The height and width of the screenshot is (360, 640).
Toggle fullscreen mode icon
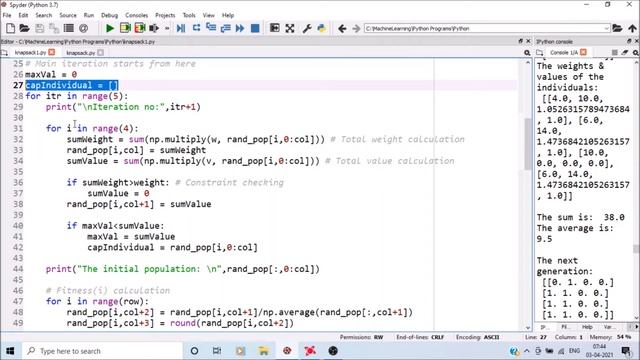(290, 28)
